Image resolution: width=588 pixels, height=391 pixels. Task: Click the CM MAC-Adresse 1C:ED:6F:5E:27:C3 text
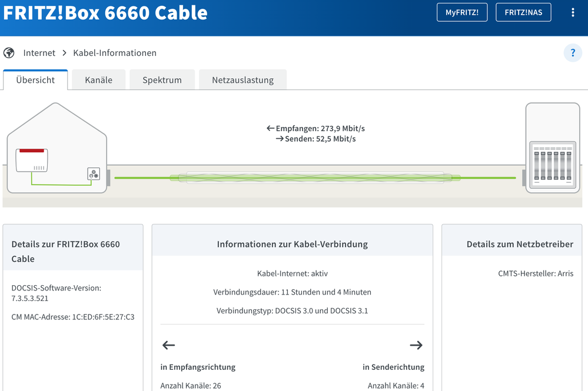click(73, 317)
